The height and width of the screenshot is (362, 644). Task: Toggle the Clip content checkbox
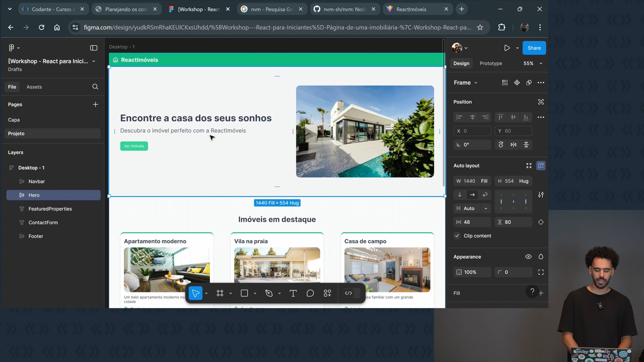[x=457, y=236]
